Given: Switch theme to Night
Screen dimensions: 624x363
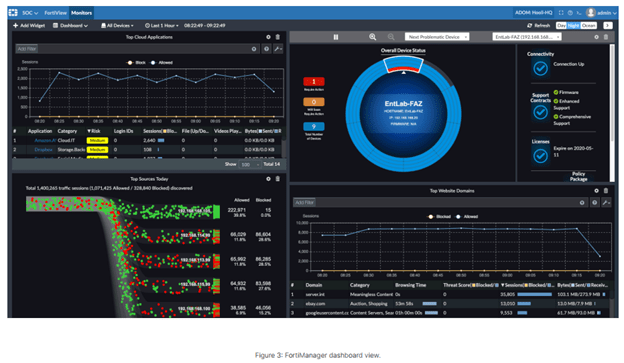Looking at the screenshot, I should click(x=573, y=25).
